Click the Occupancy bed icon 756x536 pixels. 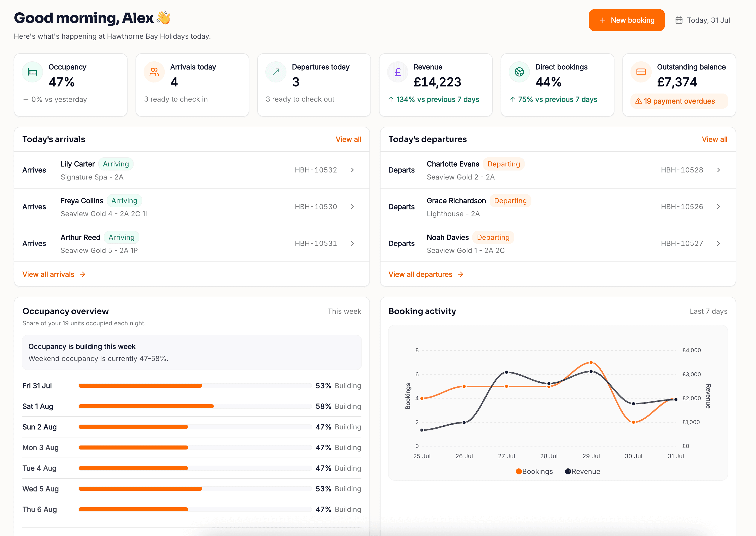(x=32, y=72)
